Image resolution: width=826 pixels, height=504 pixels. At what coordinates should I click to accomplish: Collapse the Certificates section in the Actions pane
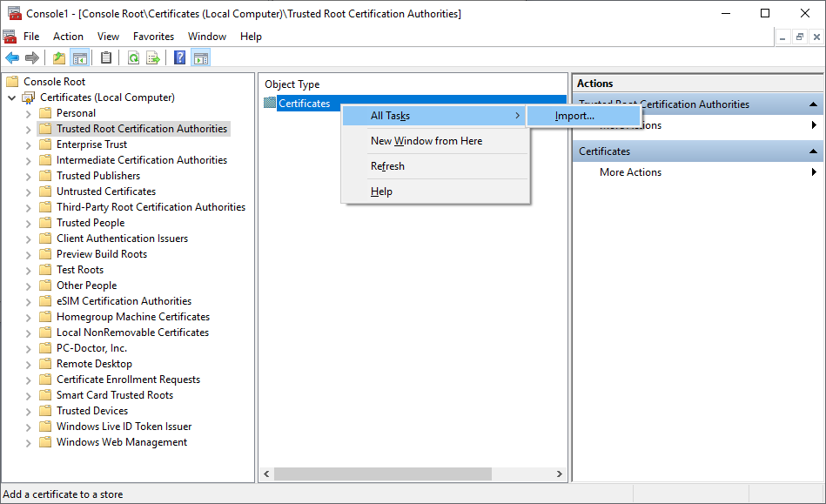814,151
